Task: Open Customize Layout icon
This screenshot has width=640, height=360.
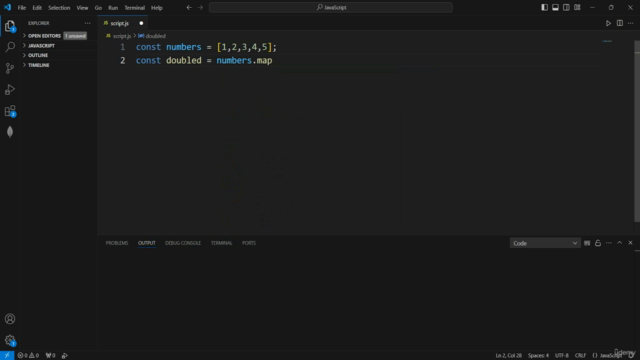Action: pos(577,7)
